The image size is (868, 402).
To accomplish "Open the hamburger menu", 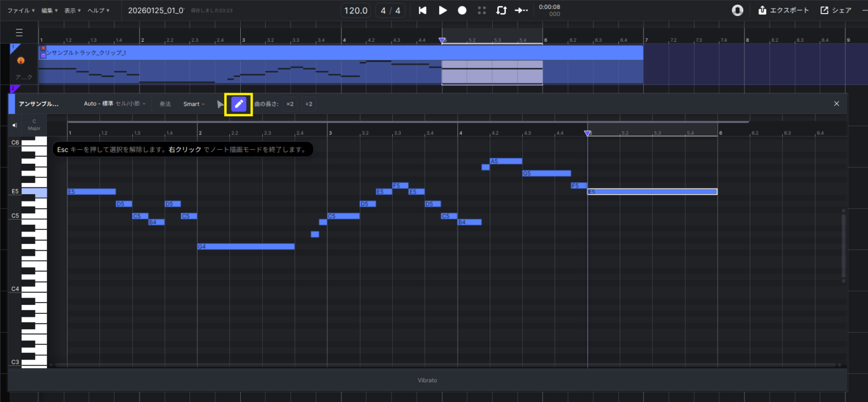I will 19,32.
